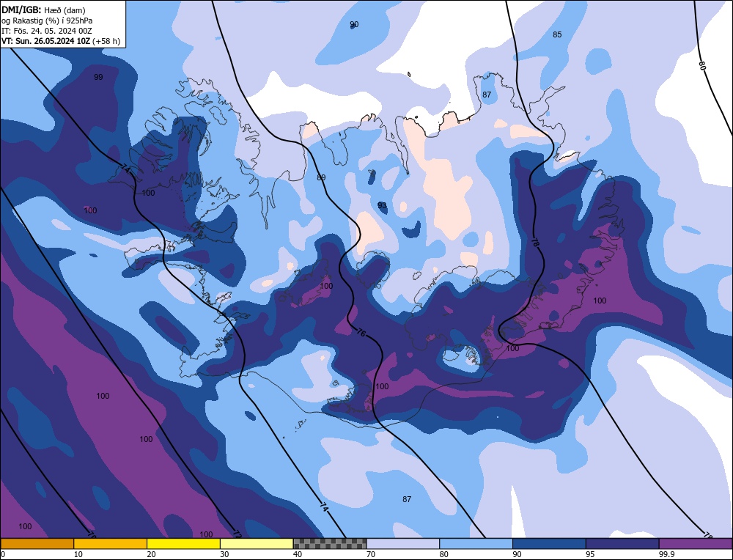The height and width of the screenshot is (560, 733).
Task: Select the "IT: Fös. 24. 05. 2024 00Z" line
Action: [x=47, y=31]
